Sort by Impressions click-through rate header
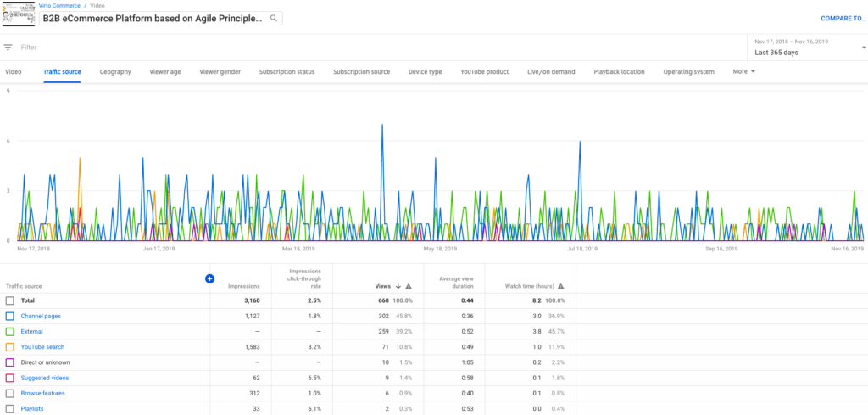The image size is (868, 415). [x=305, y=278]
